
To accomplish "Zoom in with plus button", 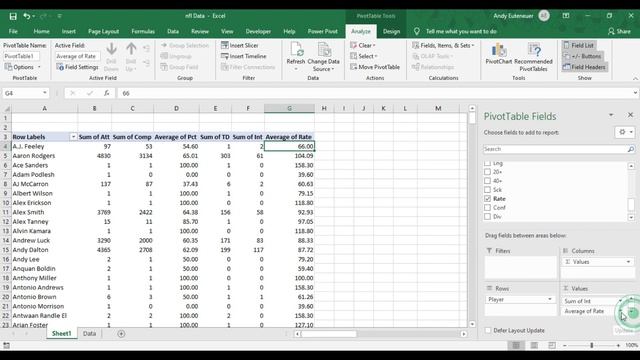I will point(618,345).
